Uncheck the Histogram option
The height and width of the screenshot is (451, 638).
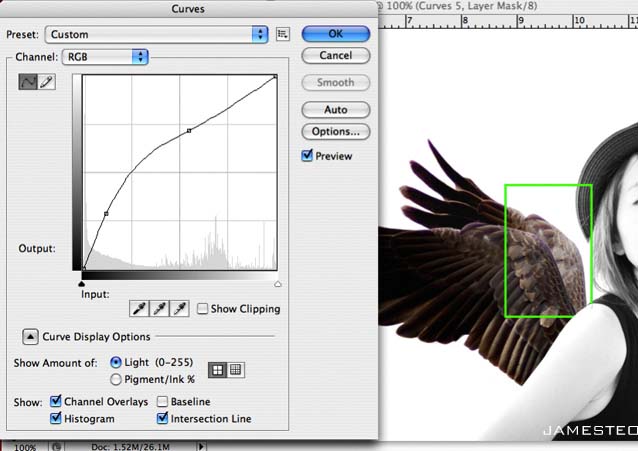56,418
